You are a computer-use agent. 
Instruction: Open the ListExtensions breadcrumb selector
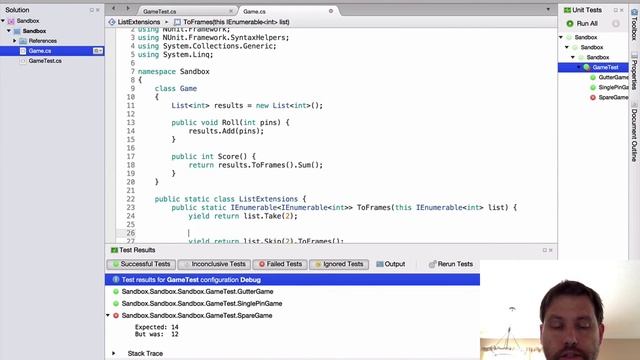tap(134, 22)
